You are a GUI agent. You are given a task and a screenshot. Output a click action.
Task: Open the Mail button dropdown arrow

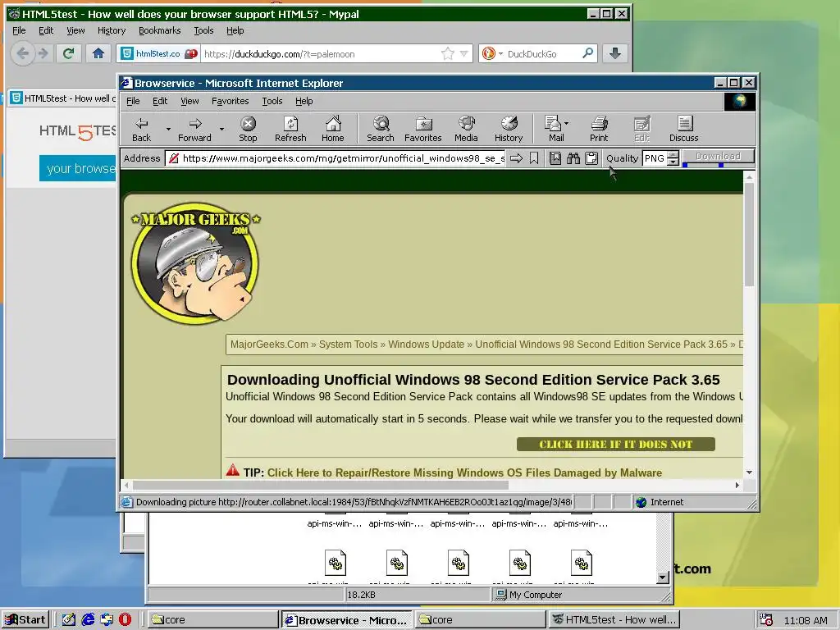pos(567,123)
